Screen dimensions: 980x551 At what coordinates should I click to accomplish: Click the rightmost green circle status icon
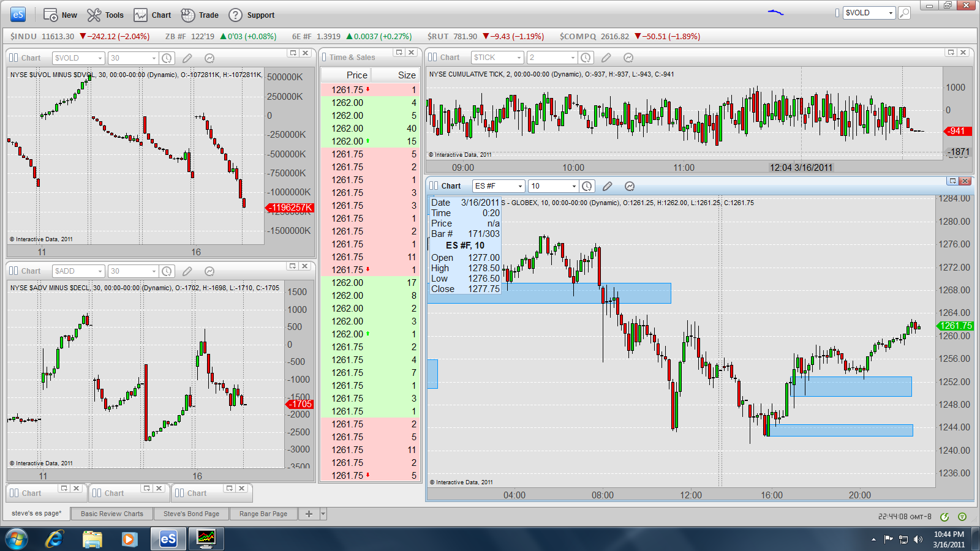point(962,517)
